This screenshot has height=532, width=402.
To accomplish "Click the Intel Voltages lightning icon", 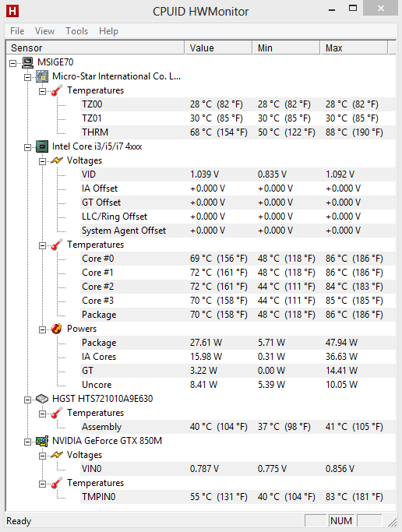I will point(57,160).
